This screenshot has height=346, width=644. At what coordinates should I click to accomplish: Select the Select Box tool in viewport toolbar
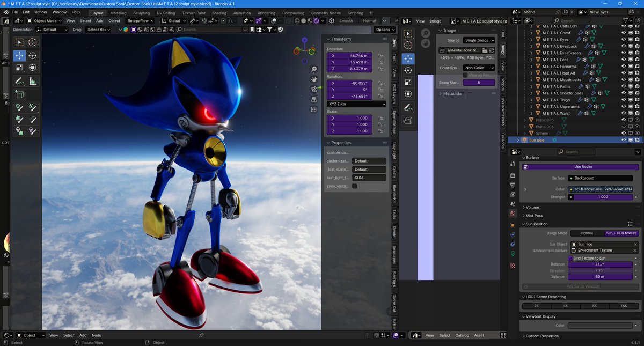tap(19, 42)
